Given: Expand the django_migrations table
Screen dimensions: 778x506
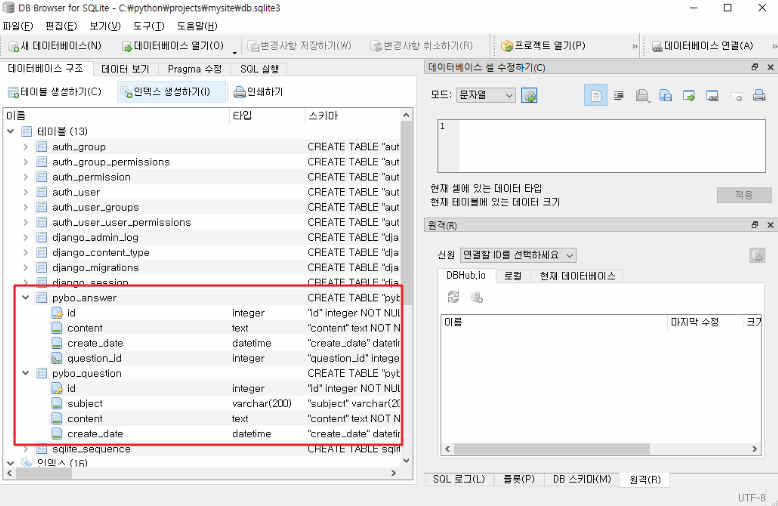Looking at the screenshot, I should point(26,267).
